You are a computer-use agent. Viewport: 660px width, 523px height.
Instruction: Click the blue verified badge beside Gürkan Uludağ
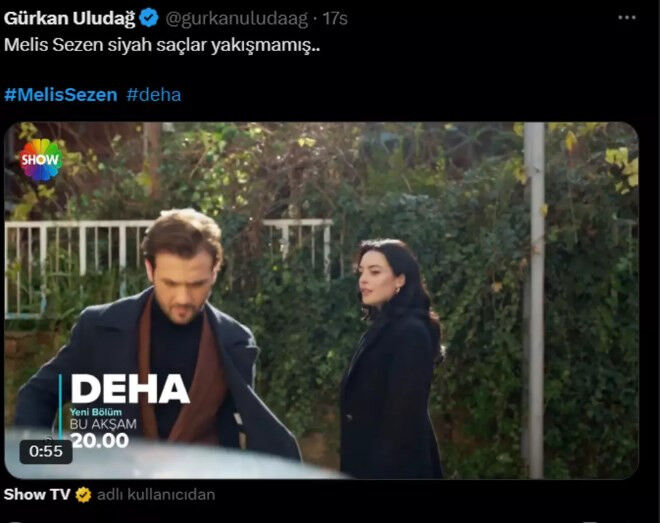(x=149, y=18)
